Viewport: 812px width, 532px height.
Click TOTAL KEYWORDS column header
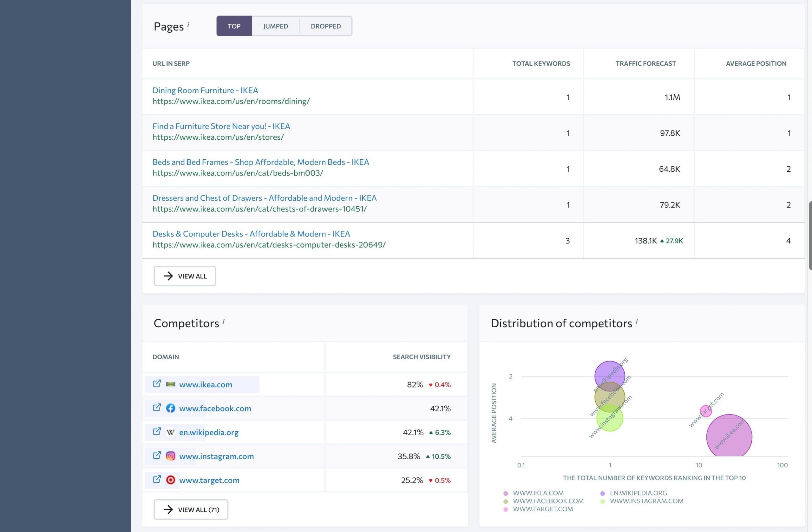(541, 63)
